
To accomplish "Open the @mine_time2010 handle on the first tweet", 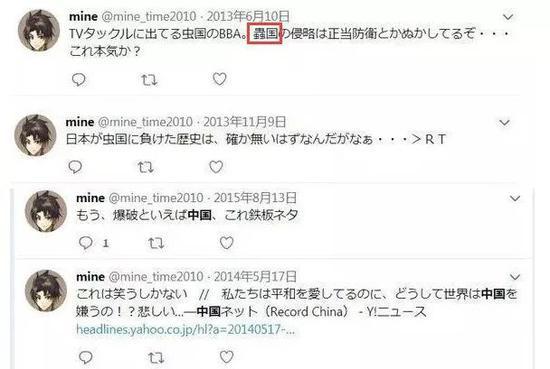I will click(x=149, y=16).
